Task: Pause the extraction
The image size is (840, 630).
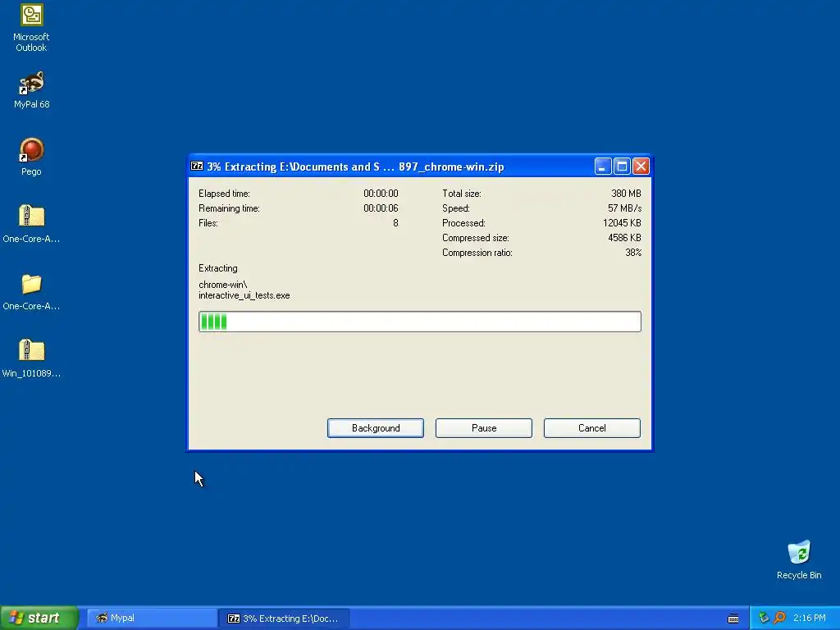Action: click(484, 428)
